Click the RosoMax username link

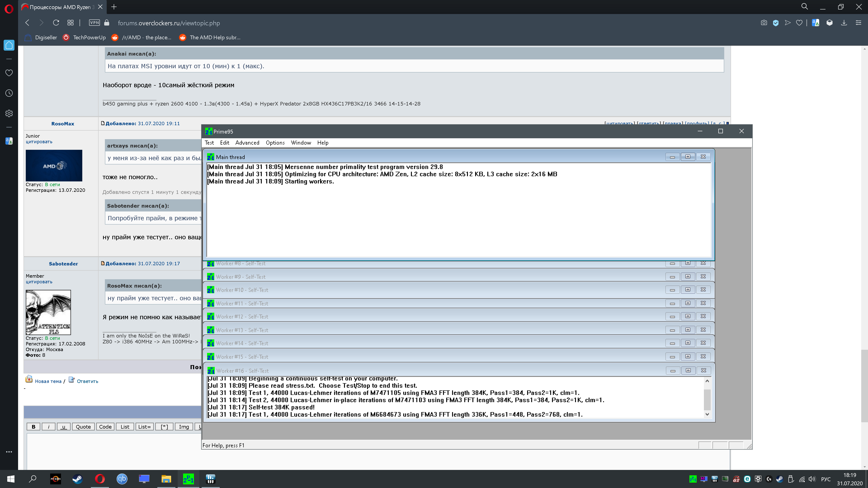[63, 124]
